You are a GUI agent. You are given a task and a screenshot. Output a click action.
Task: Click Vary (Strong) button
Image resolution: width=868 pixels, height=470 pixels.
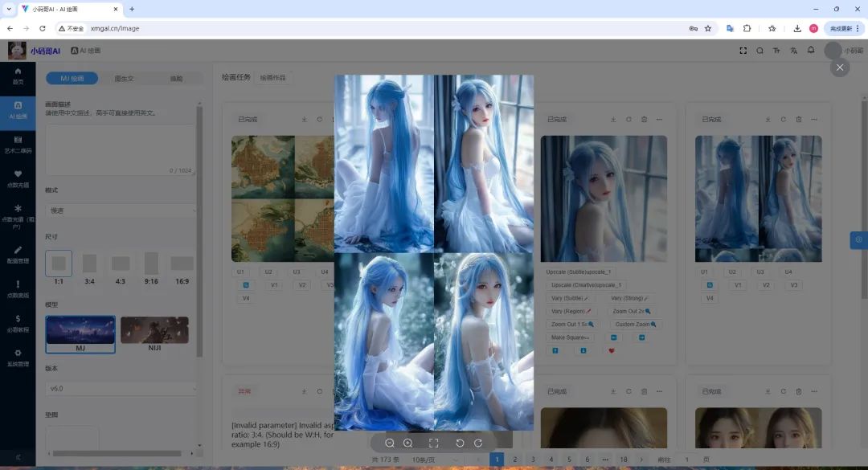coord(630,298)
